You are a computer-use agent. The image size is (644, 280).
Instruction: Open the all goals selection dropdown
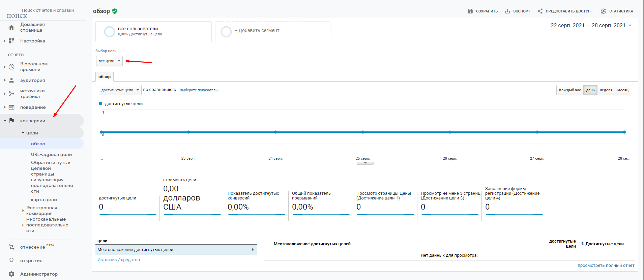pyautogui.click(x=109, y=61)
